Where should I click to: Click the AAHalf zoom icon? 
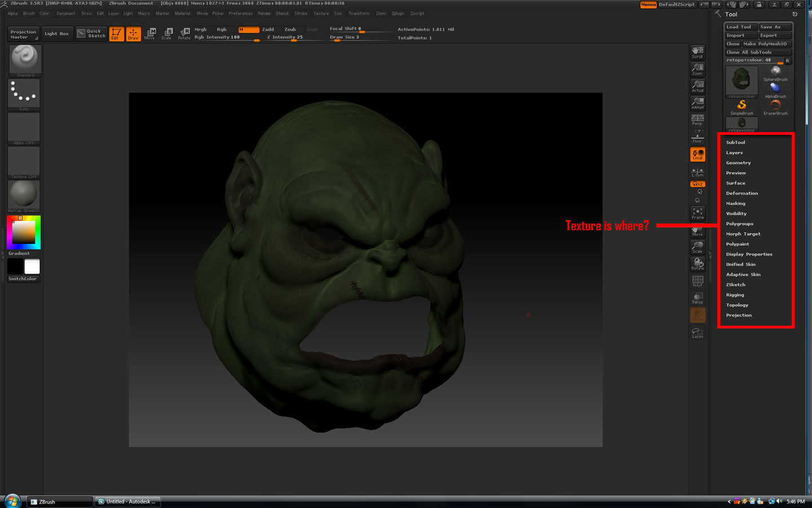tap(698, 103)
